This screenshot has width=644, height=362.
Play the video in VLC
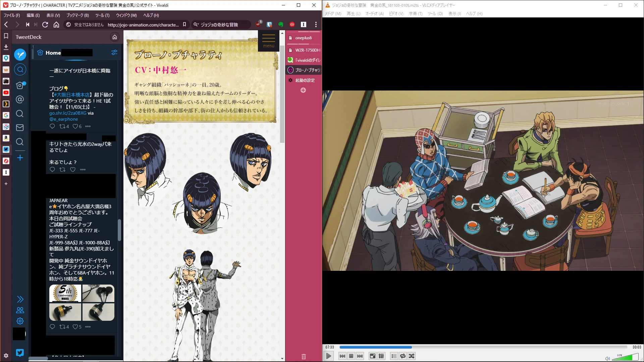329,356
